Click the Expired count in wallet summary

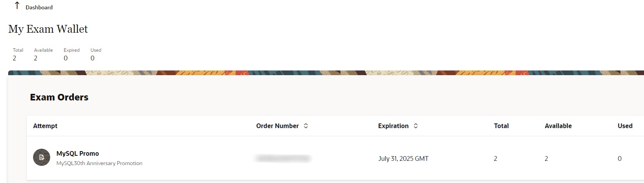pos(66,58)
